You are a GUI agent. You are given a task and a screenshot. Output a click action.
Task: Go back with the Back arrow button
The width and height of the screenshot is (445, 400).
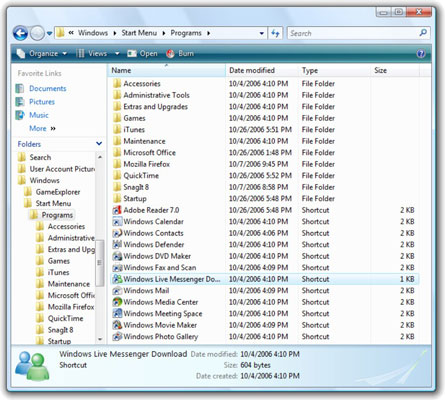[x=20, y=33]
